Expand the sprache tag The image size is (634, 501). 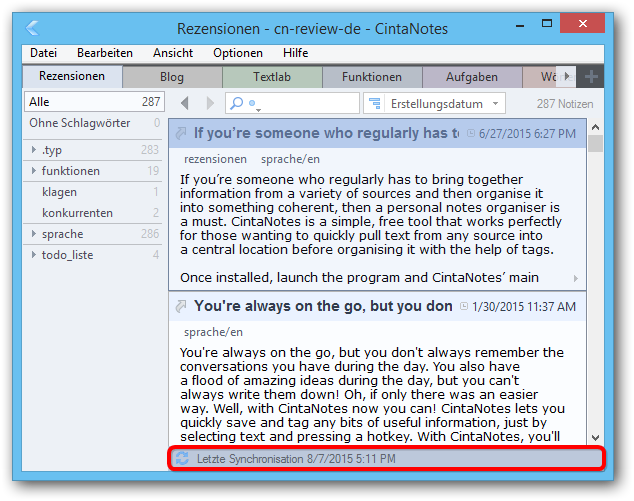pyautogui.click(x=34, y=234)
